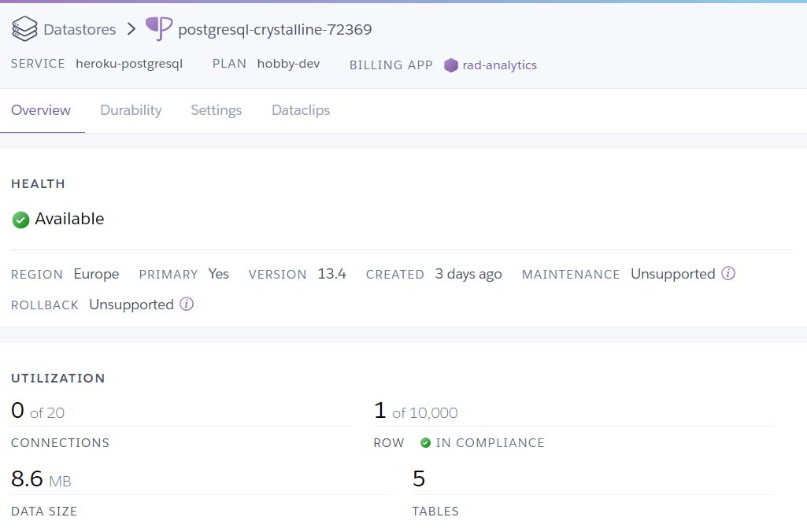
Task: Select the 3 days ago created value
Action: [468, 274]
